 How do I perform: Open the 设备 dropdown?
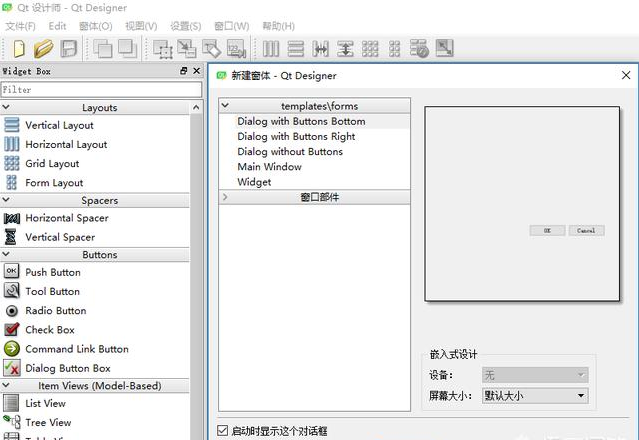click(x=535, y=375)
